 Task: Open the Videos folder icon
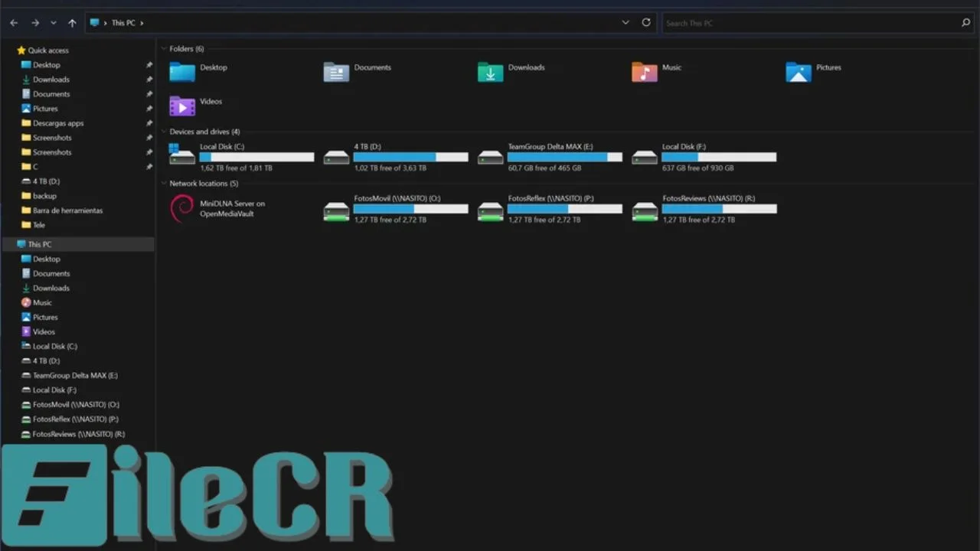click(182, 106)
